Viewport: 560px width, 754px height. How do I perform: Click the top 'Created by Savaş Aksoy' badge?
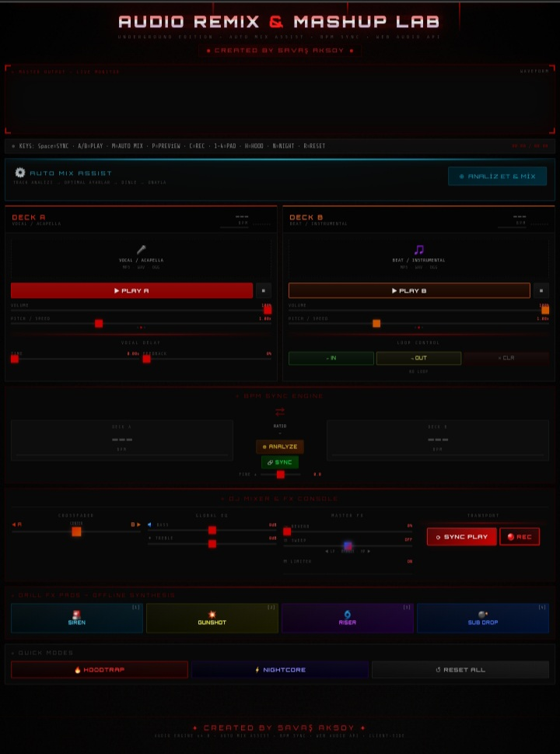tap(280, 51)
